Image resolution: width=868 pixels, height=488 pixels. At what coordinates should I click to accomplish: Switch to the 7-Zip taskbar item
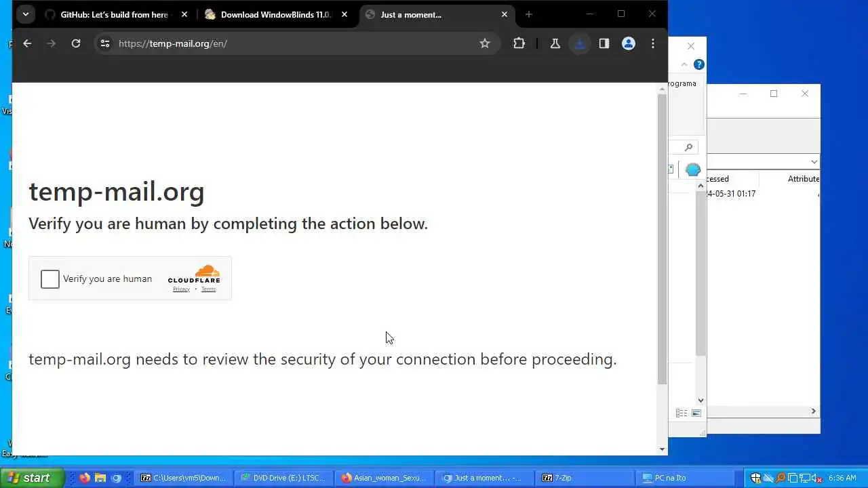(x=585, y=478)
